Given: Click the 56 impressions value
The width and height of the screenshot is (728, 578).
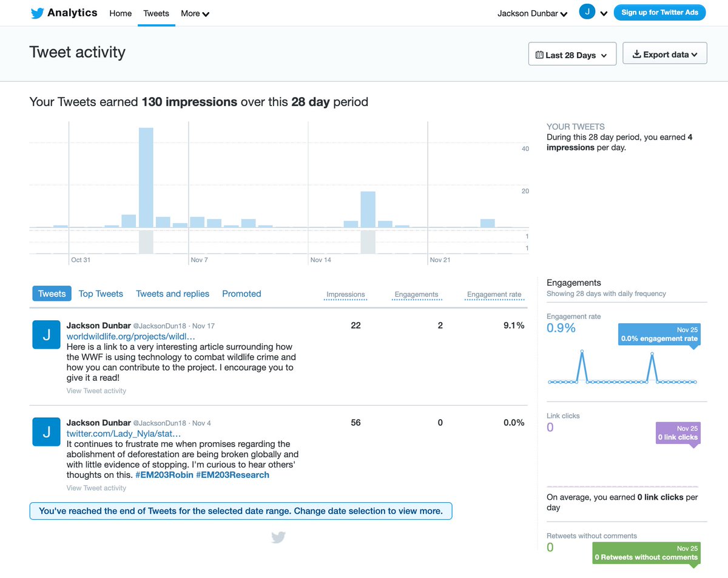Looking at the screenshot, I should click(x=356, y=423).
